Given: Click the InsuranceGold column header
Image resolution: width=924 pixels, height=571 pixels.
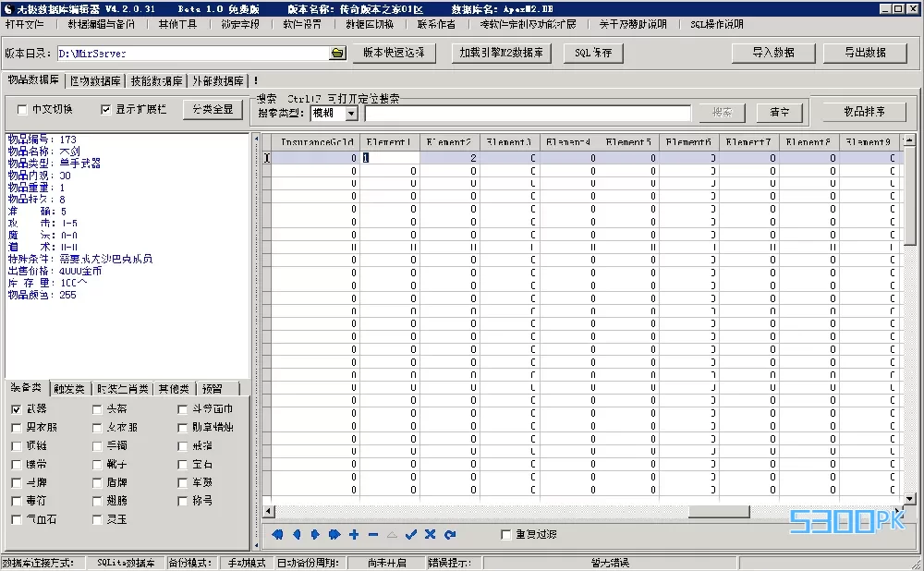Looking at the screenshot, I should (x=316, y=142).
